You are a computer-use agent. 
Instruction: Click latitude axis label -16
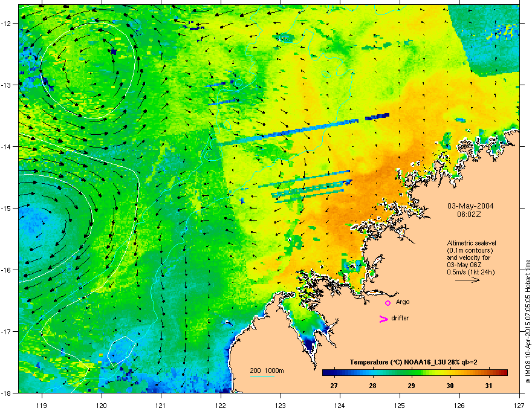[7, 270]
